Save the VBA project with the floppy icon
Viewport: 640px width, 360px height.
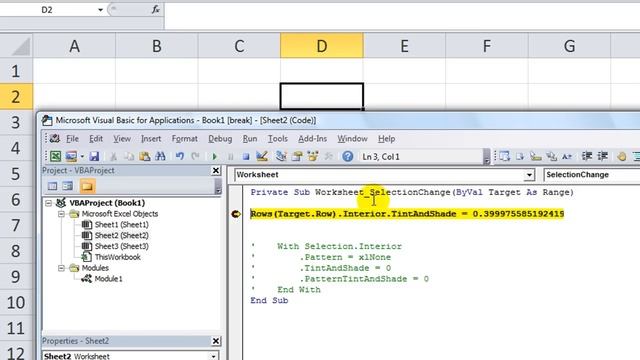(94, 156)
